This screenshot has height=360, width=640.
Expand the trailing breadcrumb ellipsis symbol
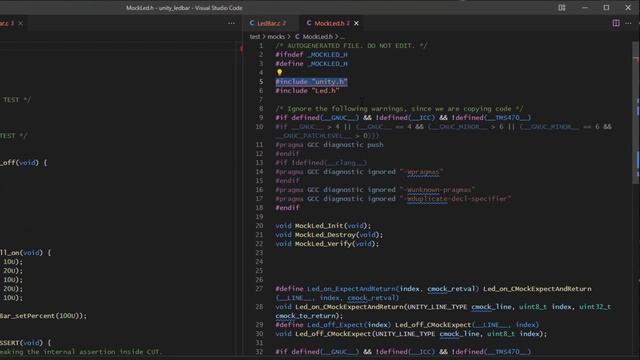pyautogui.click(x=342, y=37)
